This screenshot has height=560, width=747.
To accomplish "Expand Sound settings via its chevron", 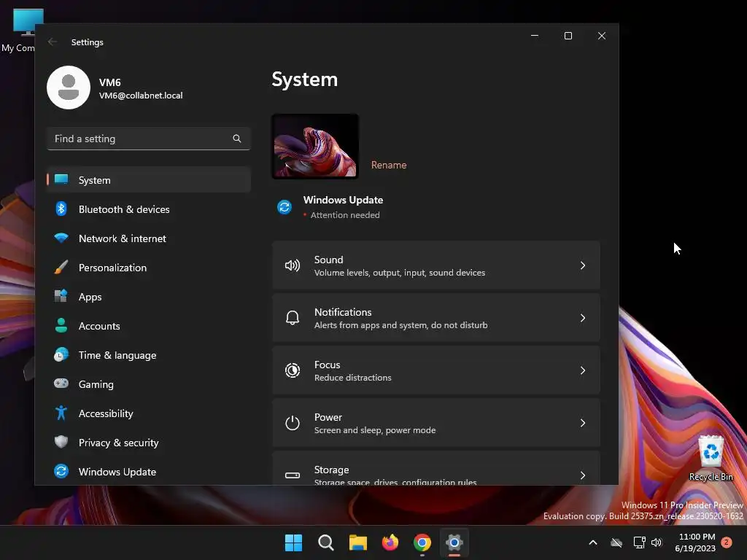I will [x=583, y=265].
